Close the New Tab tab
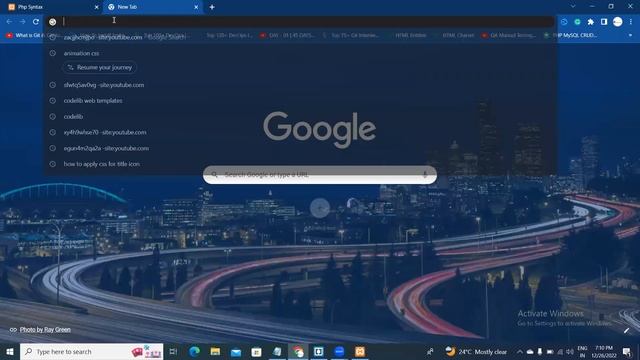 [x=196, y=7]
